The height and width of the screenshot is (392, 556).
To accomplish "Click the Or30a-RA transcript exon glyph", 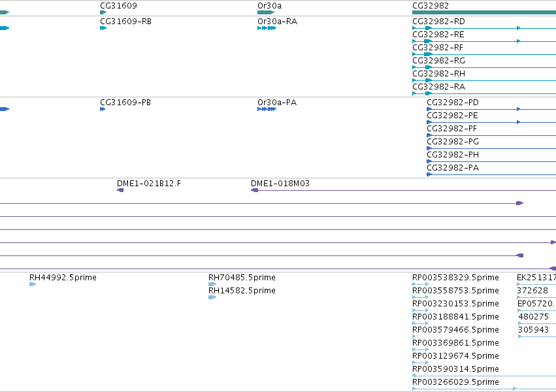I will coord(267,28).
